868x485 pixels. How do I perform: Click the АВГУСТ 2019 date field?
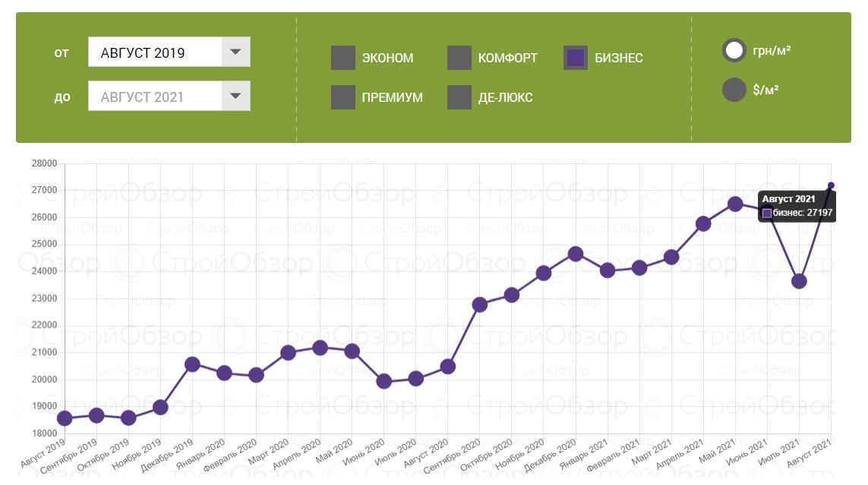[x=155, y=52]
